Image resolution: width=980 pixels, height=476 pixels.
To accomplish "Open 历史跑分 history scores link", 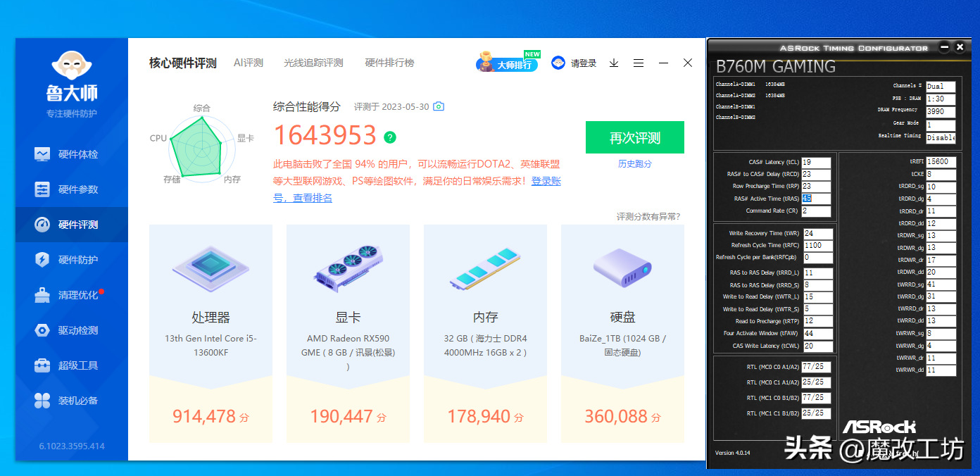I will [x=634, y=164].
